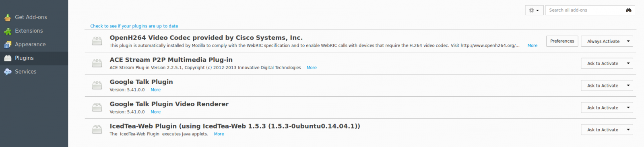The width and height of the screenshot is (644, 147).
Task: Click 'executes Java applets' description text
Action: (x=159, y=134)
